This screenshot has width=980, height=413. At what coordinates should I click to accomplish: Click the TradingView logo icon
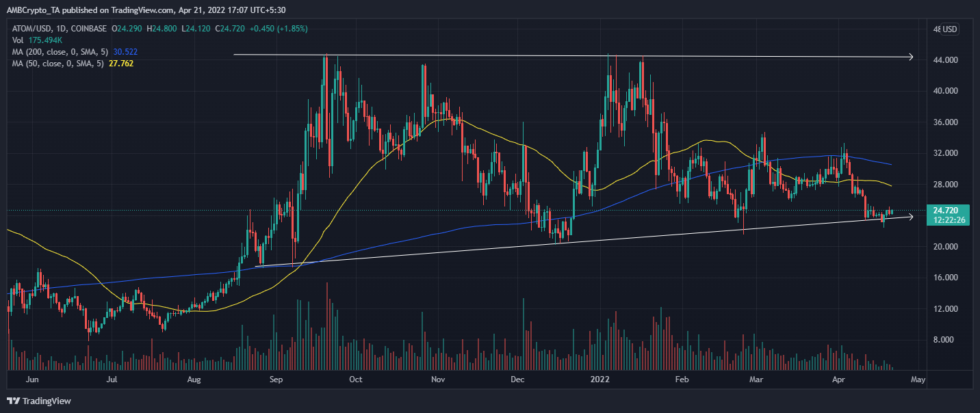coord(15,401)
